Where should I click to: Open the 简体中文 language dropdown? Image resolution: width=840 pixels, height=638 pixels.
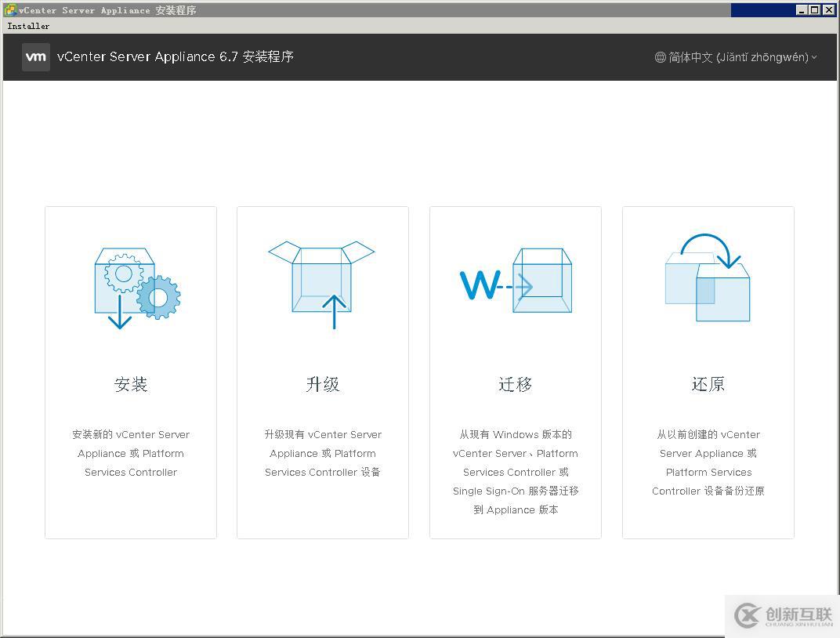736,57
